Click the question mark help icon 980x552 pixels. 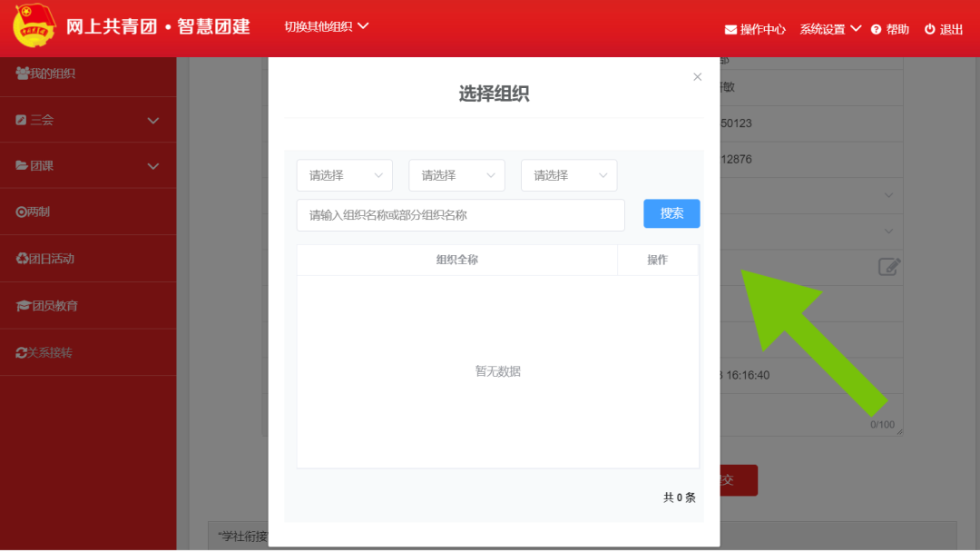point(876,29)
